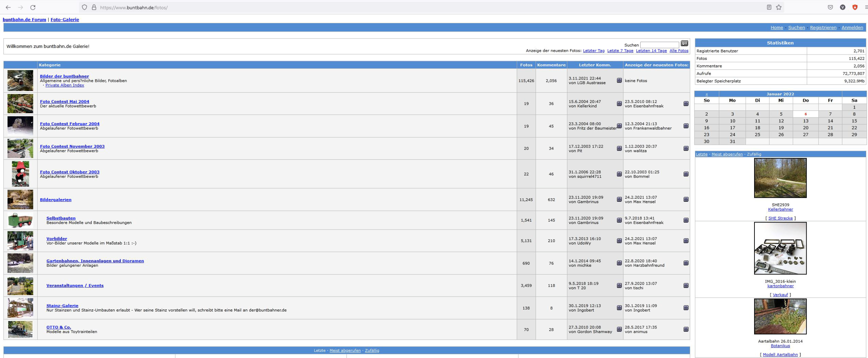Open the Selbstbauten category
Image resolution: width=868 pixels, height=358 pixels.
pyautogui.click(x=61, y=218)
